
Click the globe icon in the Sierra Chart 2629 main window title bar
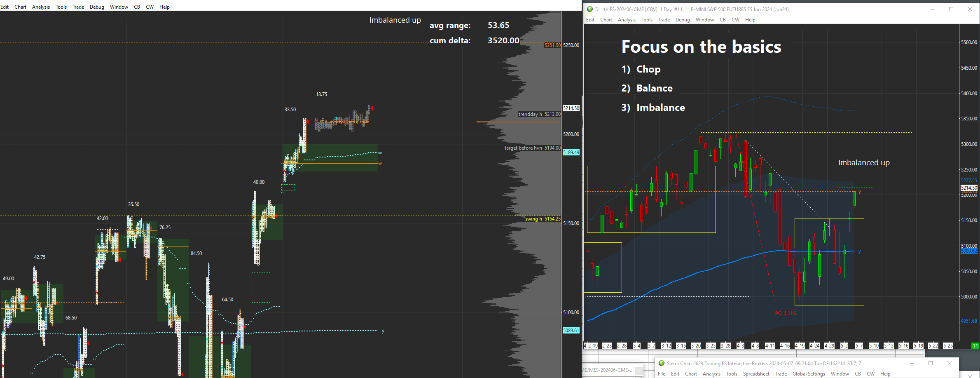tap(662, 363)
